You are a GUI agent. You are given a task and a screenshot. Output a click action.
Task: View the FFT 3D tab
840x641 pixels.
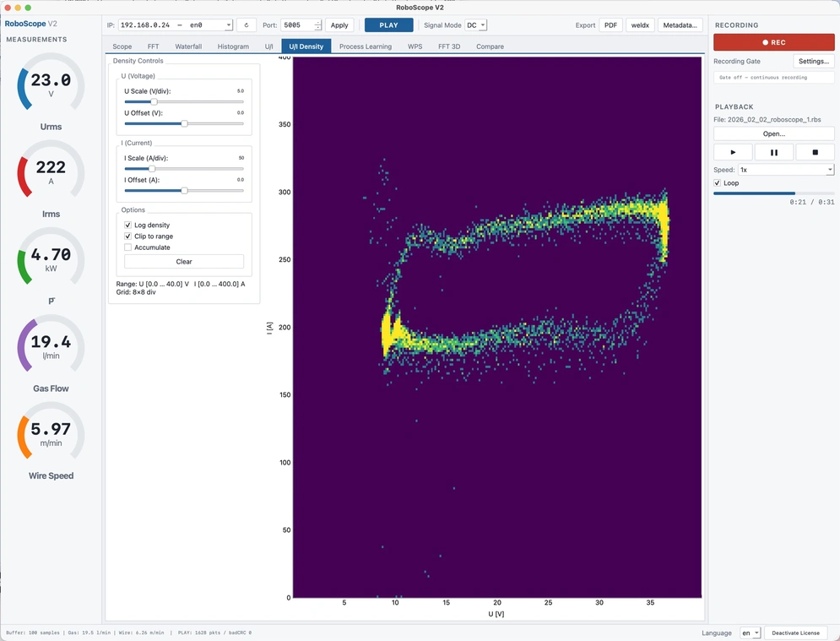click(x=449, y=46)
